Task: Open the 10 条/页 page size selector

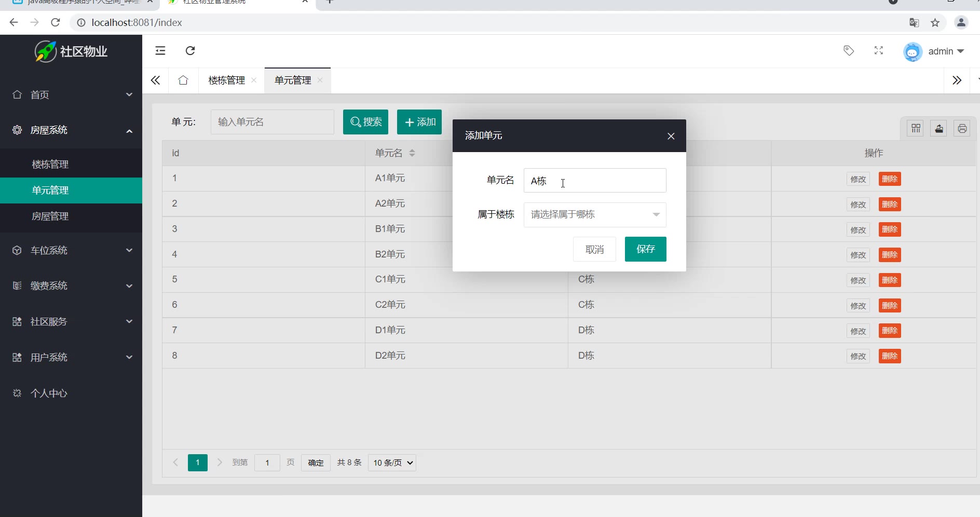Action: [x=392, y=462]
